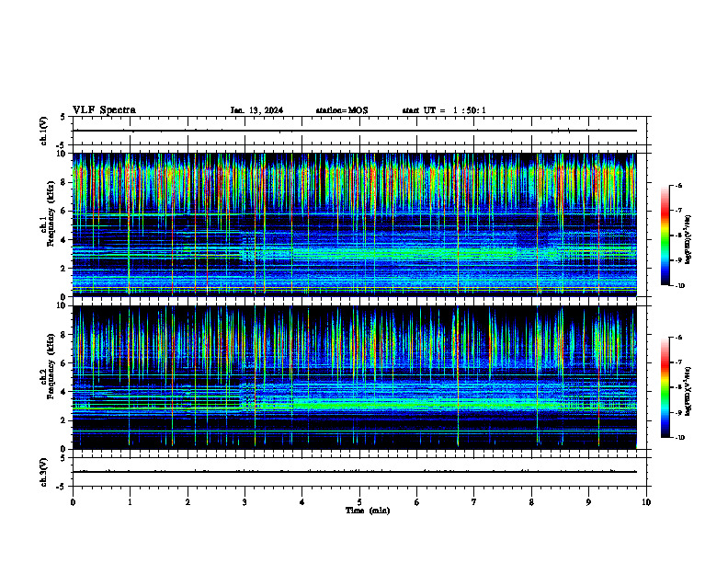
Task: Click inside the ch.2 spectrogram panel
Action: pos(355,377)
